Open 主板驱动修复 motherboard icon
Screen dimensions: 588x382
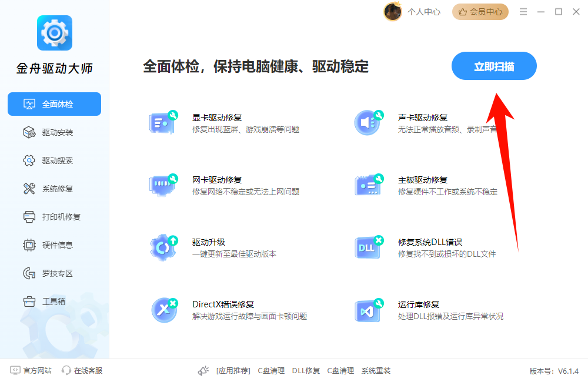coord(369,185)
